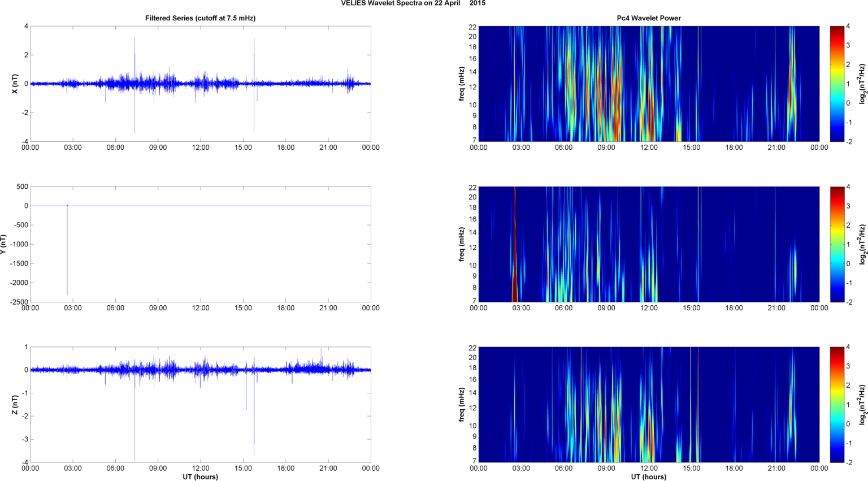Click UT (hours) label under the bottom spectrogram

(649, 477)
